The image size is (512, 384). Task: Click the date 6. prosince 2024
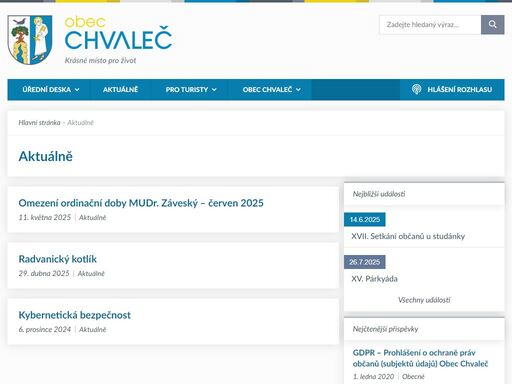(45, 329)
